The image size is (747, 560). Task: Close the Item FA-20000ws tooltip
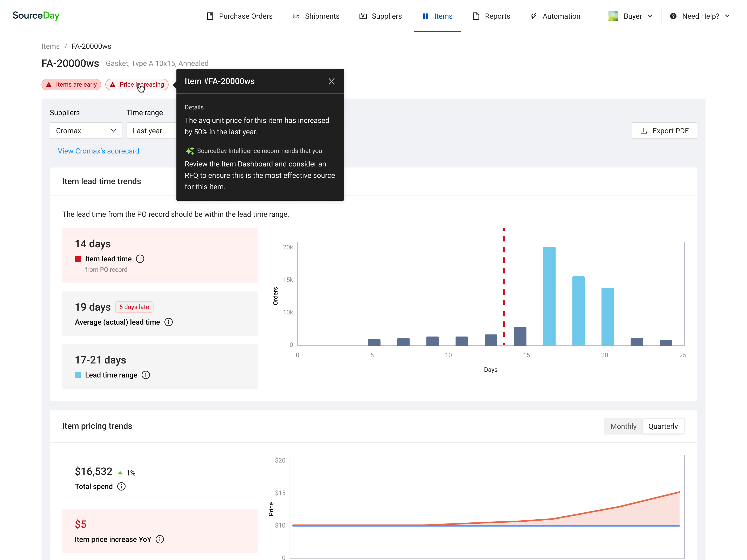pyautogui.click(x=332, y=81)
